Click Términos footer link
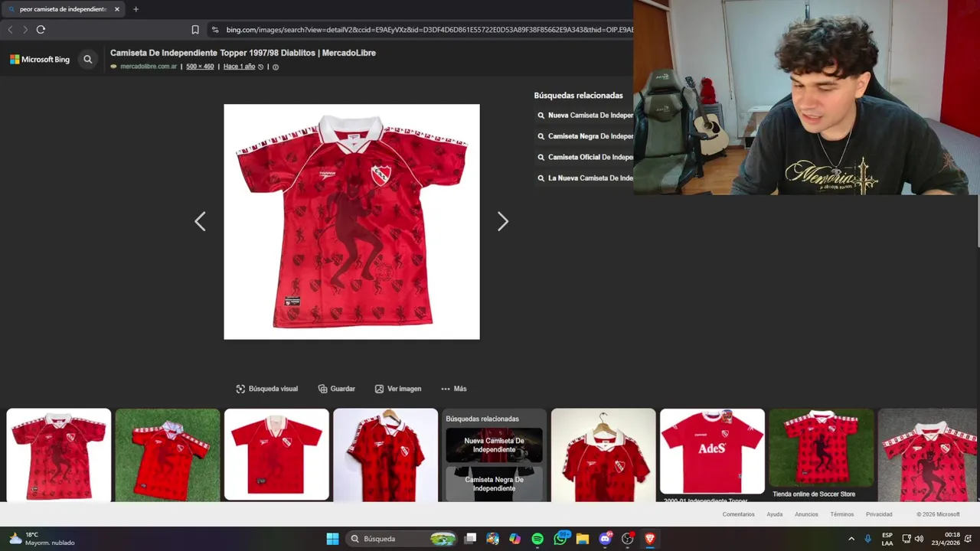Image resolution: width=980 pixels, height=551 pixels. tap(842, 514)
